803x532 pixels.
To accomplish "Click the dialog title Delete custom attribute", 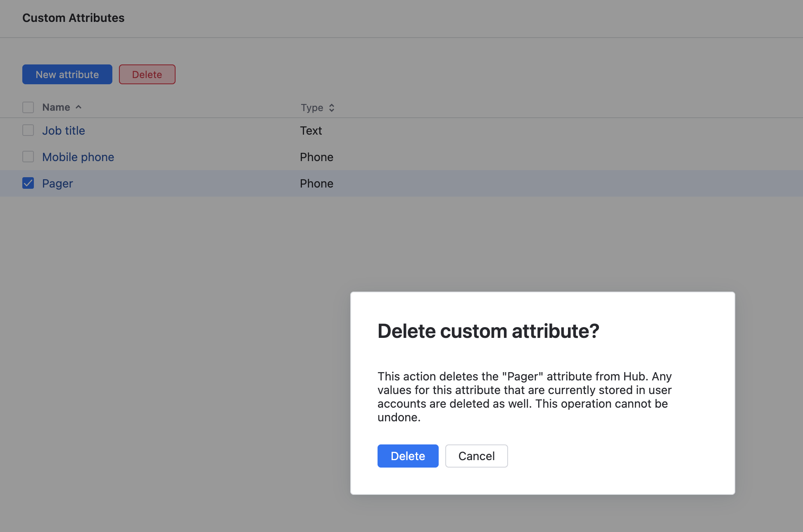I will click(x=488, y=331).
